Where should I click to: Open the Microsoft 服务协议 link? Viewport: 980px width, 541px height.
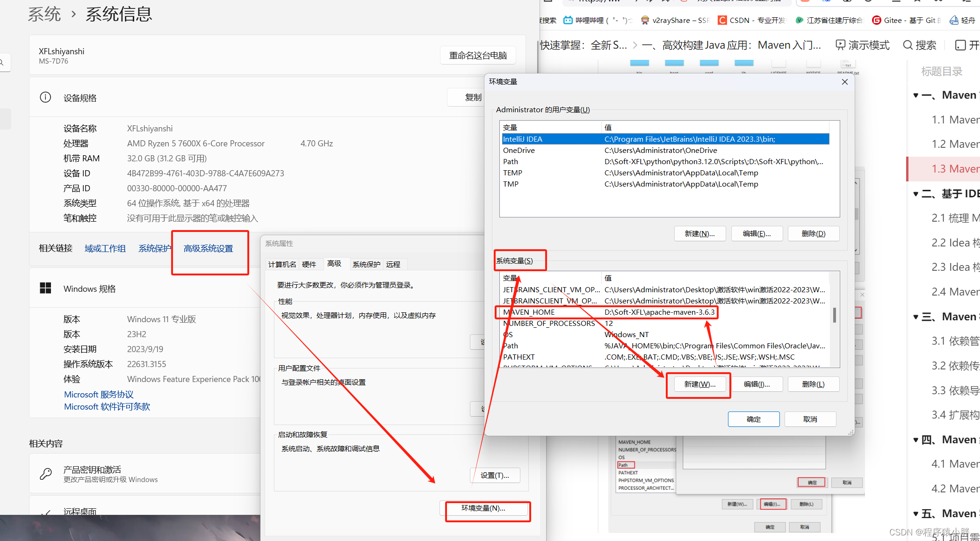(99, 394)
